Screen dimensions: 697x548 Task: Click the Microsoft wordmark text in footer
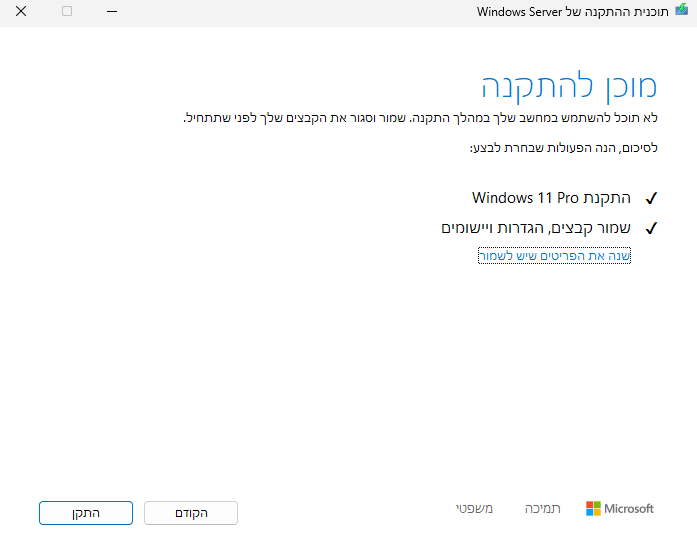point(629,509)
